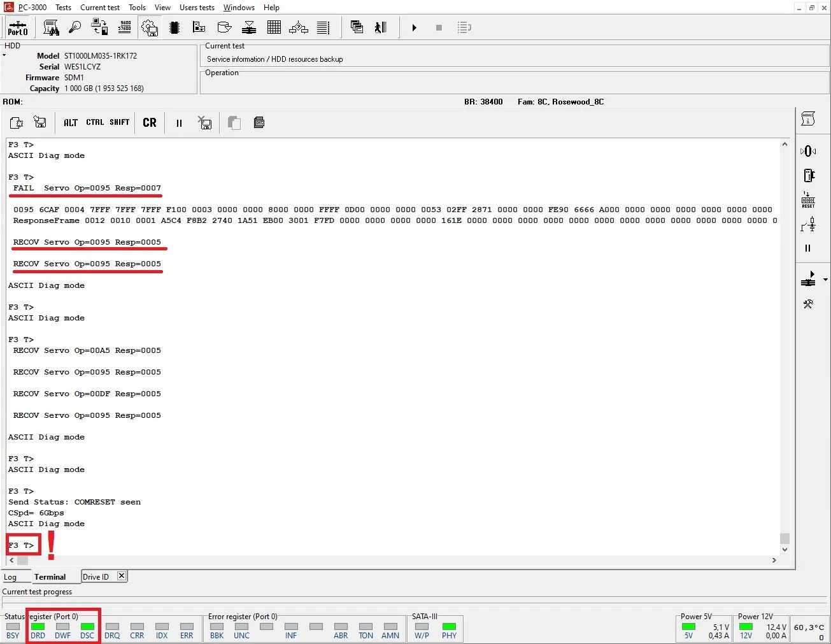This screenshot has height=644, width=831.
Task: Click the lightbulb search icon
Action: pyautogui.click(x=75, y=27)
